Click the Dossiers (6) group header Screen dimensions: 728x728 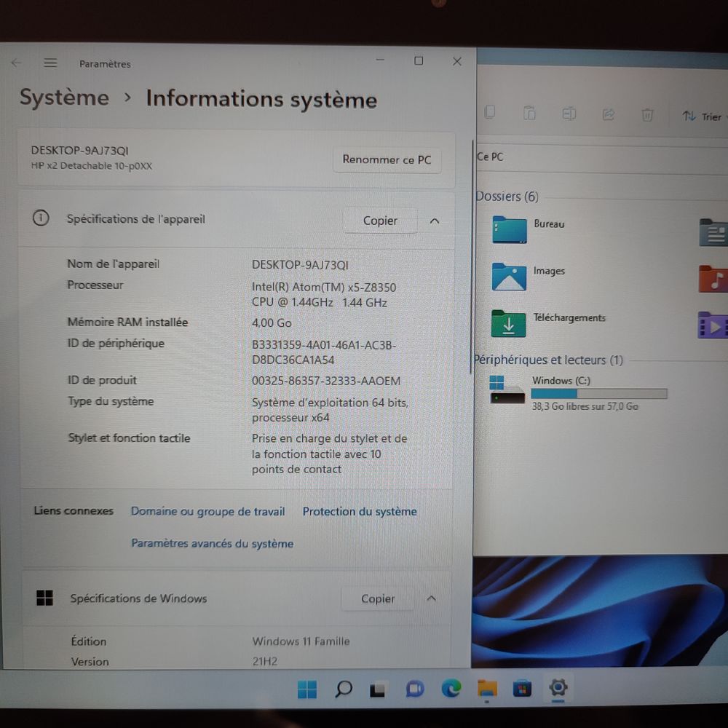[507, 197]
